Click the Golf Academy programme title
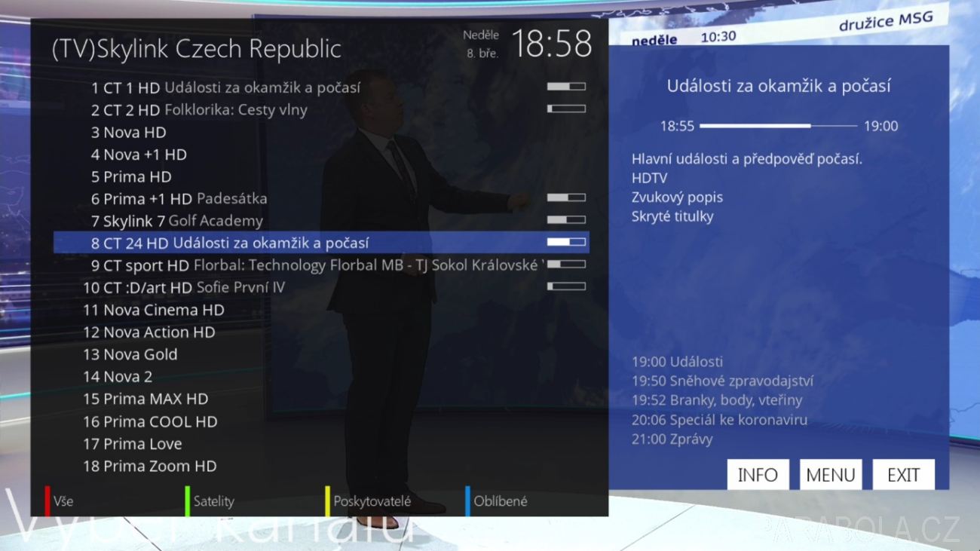This screenshot has height=551, width=980. (x=216, y=221)
